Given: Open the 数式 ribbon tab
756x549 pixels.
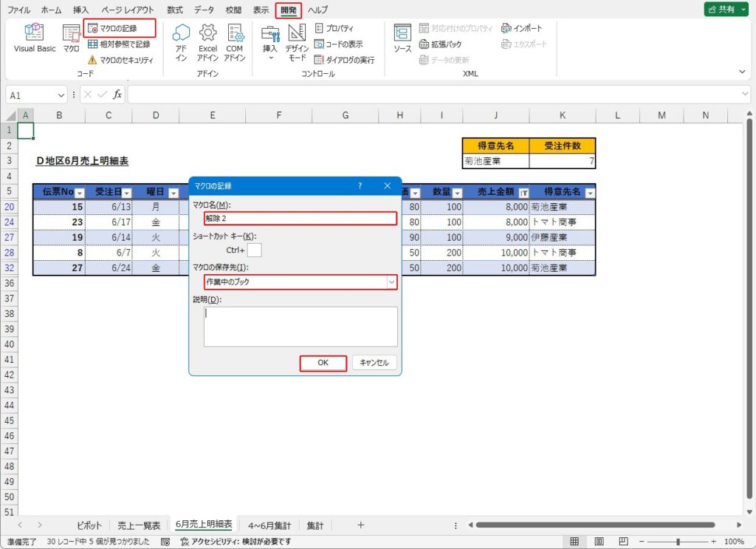Looking at the screenshot, I should click(x=175, y=10).
